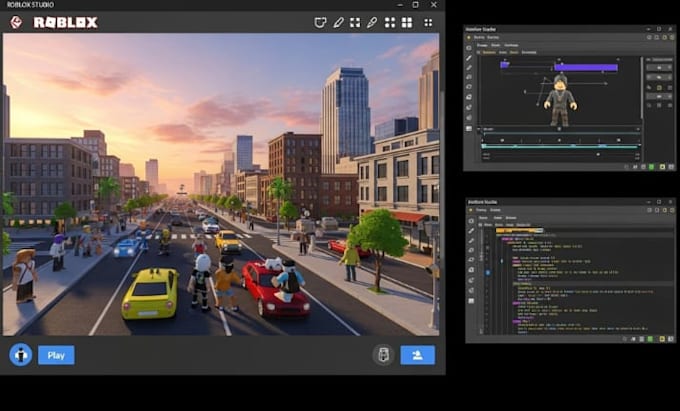Click the round blue avatar button
Image resolution: width=680 pixels, height=411 pixels.
tap(21, 355)
